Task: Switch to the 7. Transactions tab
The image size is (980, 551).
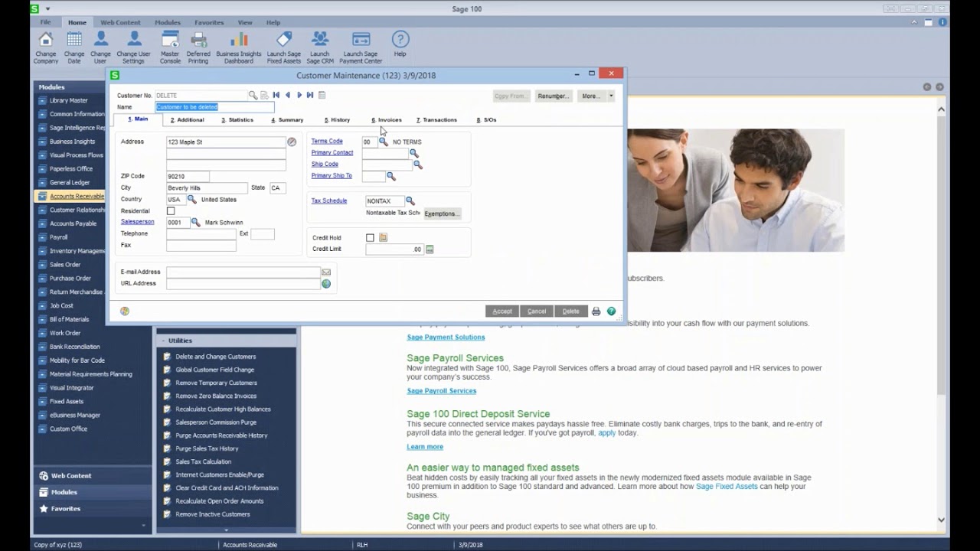Action: tap(436, 119)
